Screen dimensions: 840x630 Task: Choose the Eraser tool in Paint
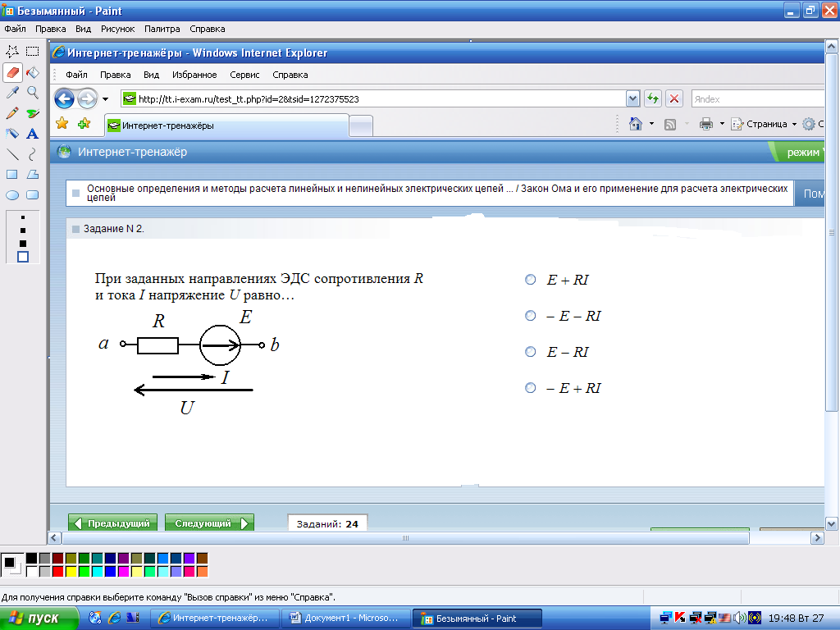12,72
